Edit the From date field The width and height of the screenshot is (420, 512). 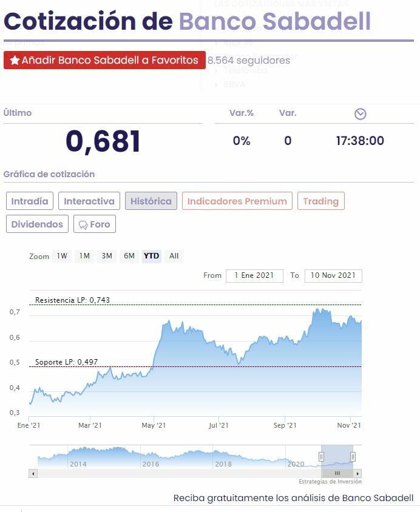click(x=254, y=275)
